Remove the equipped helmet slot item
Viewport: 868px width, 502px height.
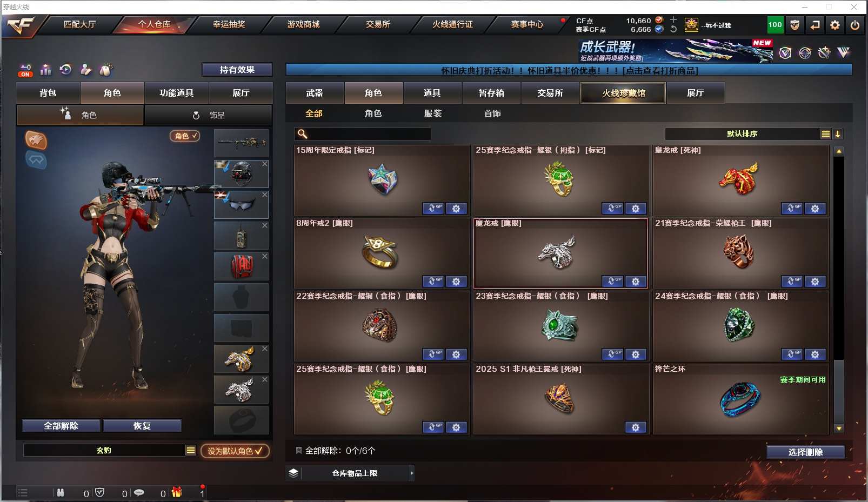265,163
